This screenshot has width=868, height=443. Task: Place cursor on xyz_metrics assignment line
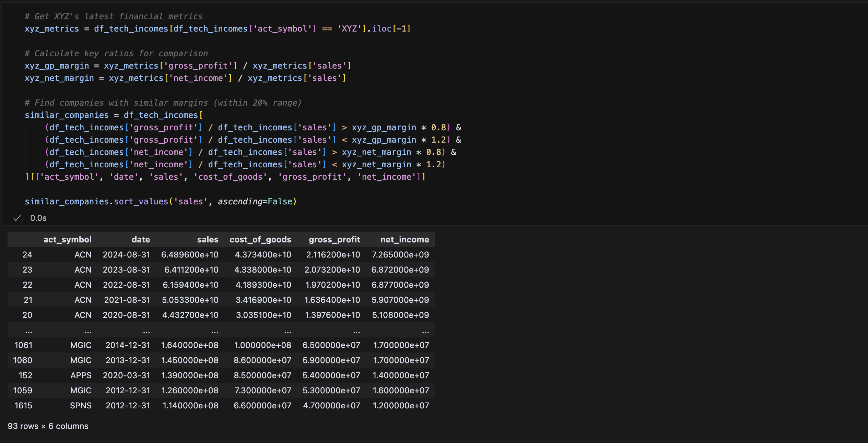coord(218,29)
